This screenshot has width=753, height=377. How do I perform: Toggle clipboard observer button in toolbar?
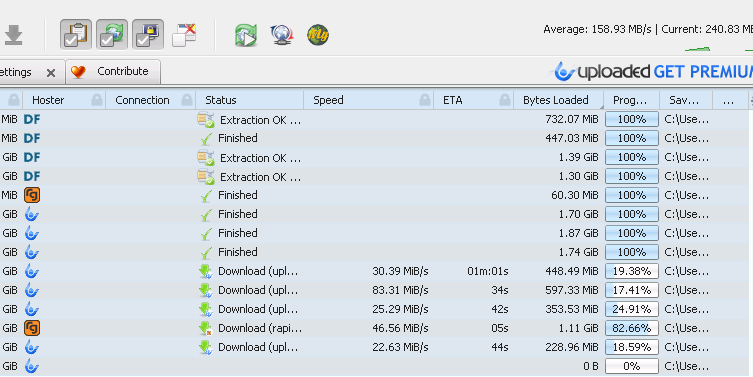76,35
